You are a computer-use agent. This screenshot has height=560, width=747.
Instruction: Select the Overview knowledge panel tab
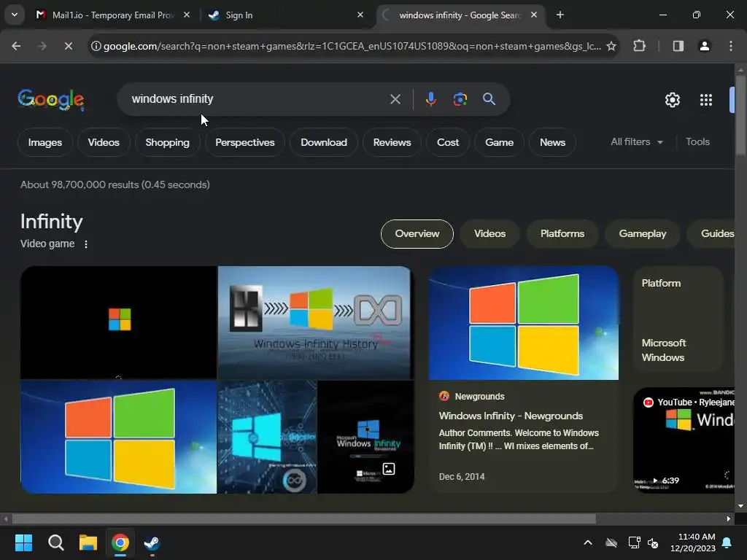coord(417,234)
